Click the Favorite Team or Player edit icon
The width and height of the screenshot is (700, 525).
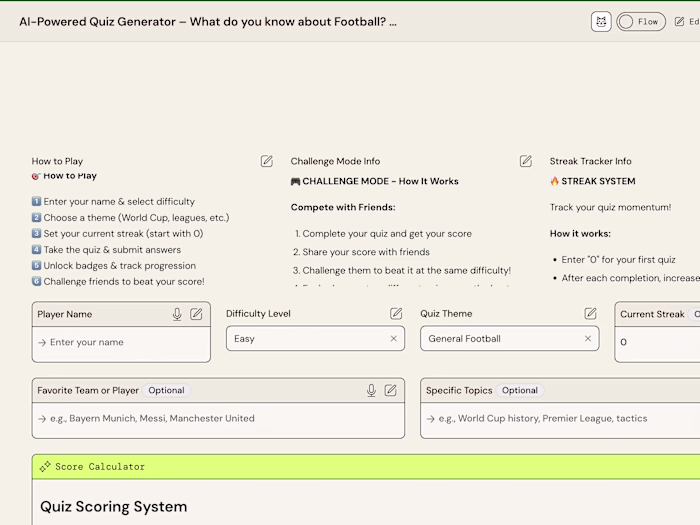(391, 390)
